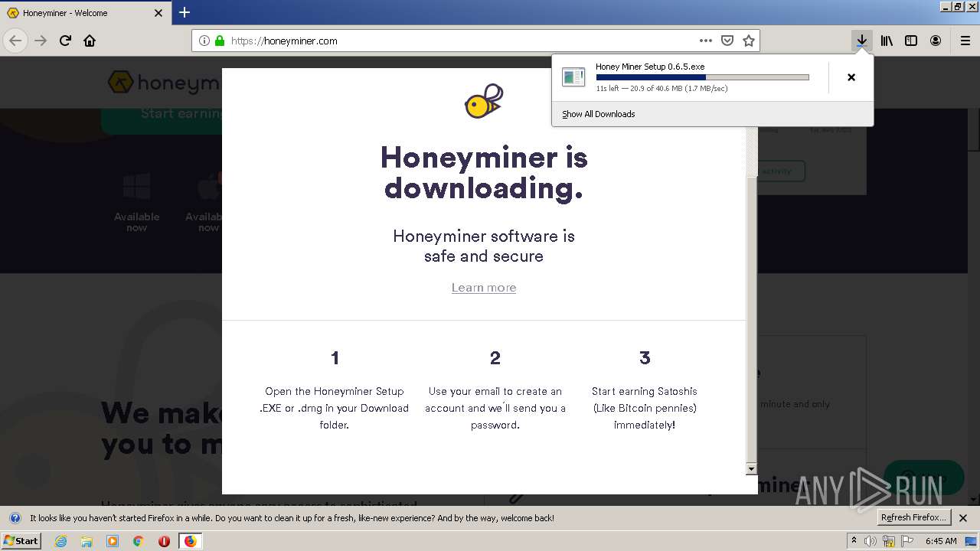Save page to Pocket icon

tap(727, 41)
